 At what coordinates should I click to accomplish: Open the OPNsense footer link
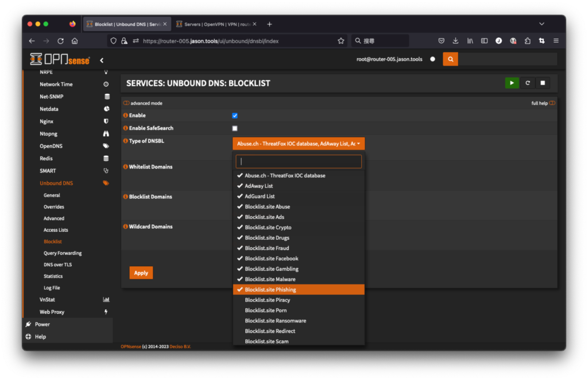pos(131,347)
